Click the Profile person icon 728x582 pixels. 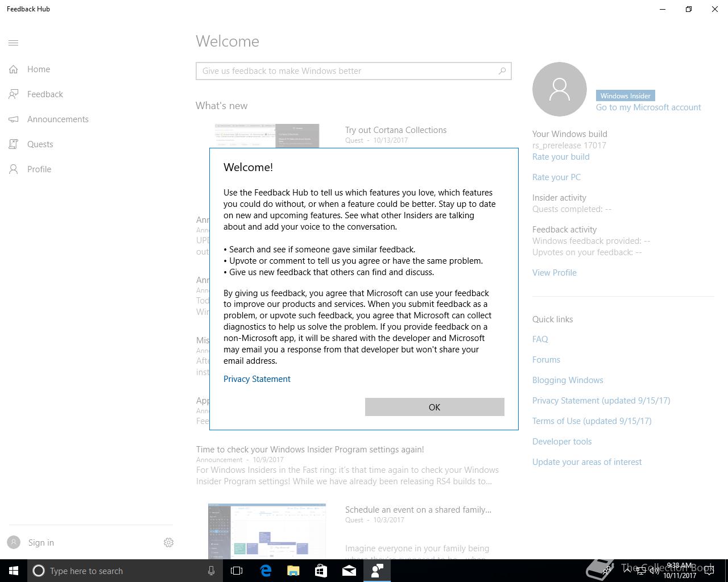pyautogui.click(x=14, y=169)
